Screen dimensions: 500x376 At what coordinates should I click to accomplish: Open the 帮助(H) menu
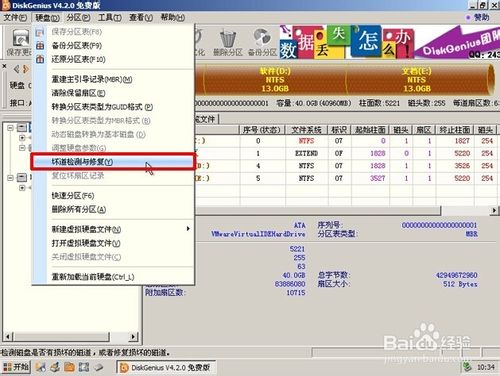click(173, 17)
